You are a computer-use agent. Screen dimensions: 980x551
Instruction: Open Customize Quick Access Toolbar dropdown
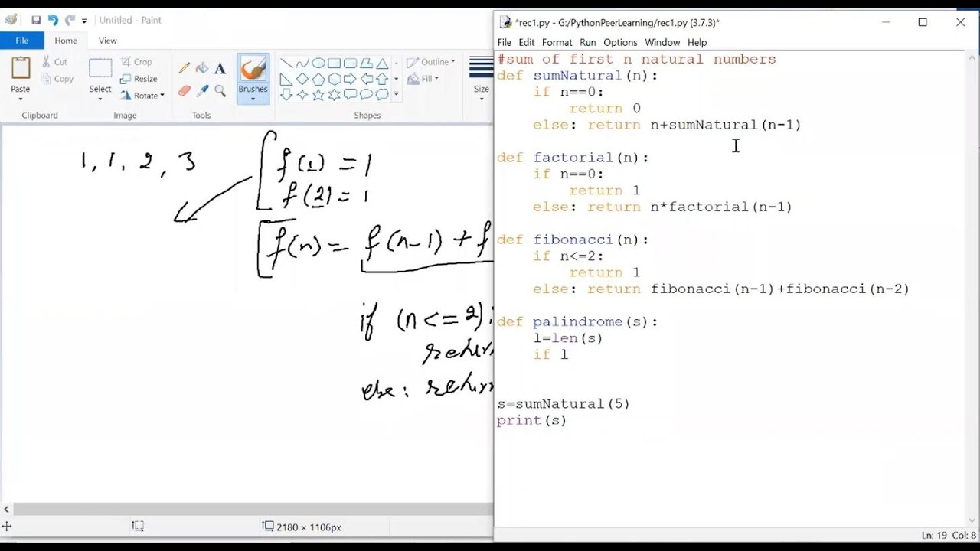pos(84,21)
